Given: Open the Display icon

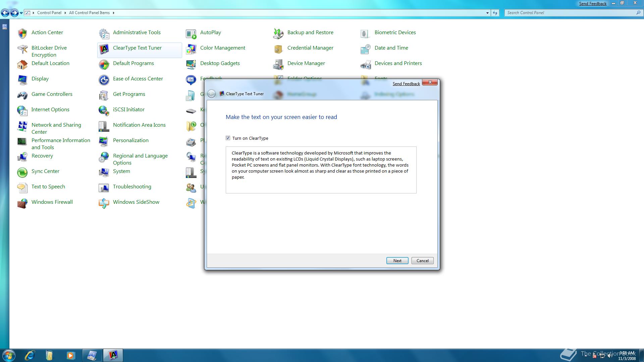Looking at the screenshot, I should click(x=22, y=79).
